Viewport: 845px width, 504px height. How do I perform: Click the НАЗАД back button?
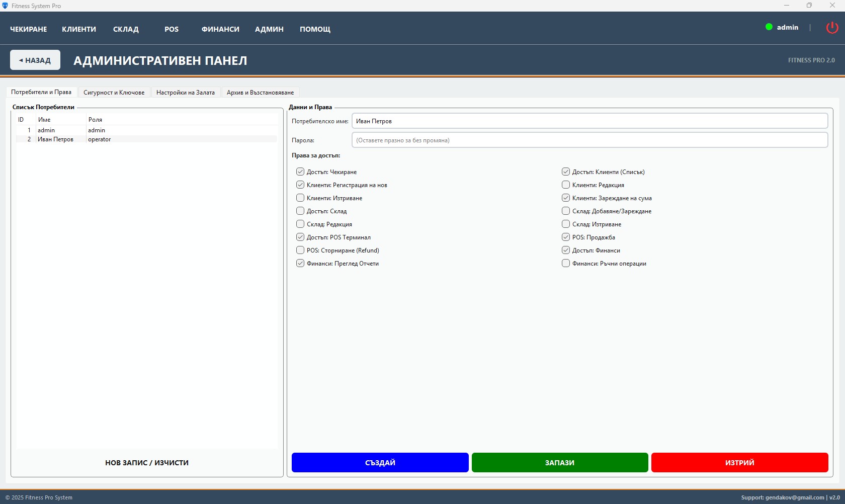pos(35,60)
